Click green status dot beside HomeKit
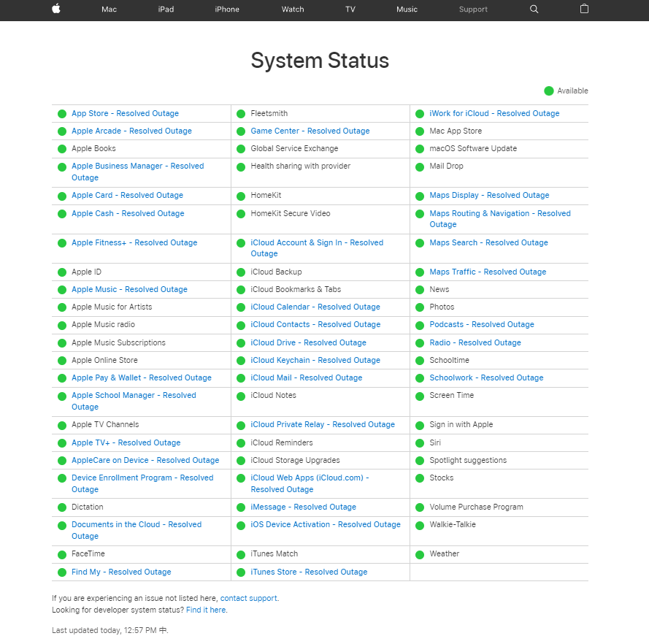The image size is (649, 644). 241,196
